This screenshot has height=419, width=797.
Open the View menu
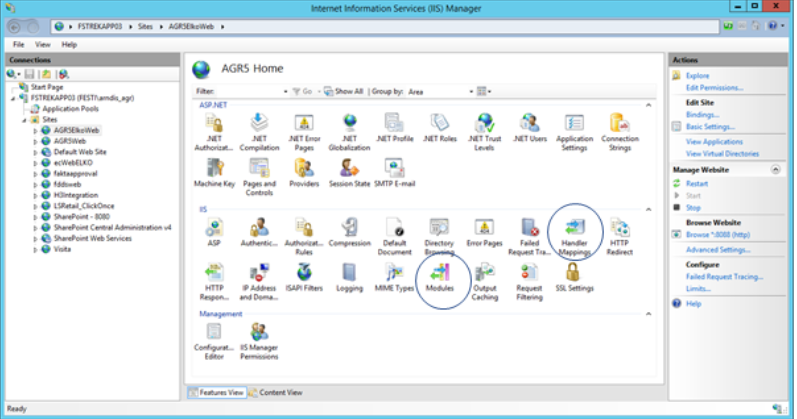[43, 44]
